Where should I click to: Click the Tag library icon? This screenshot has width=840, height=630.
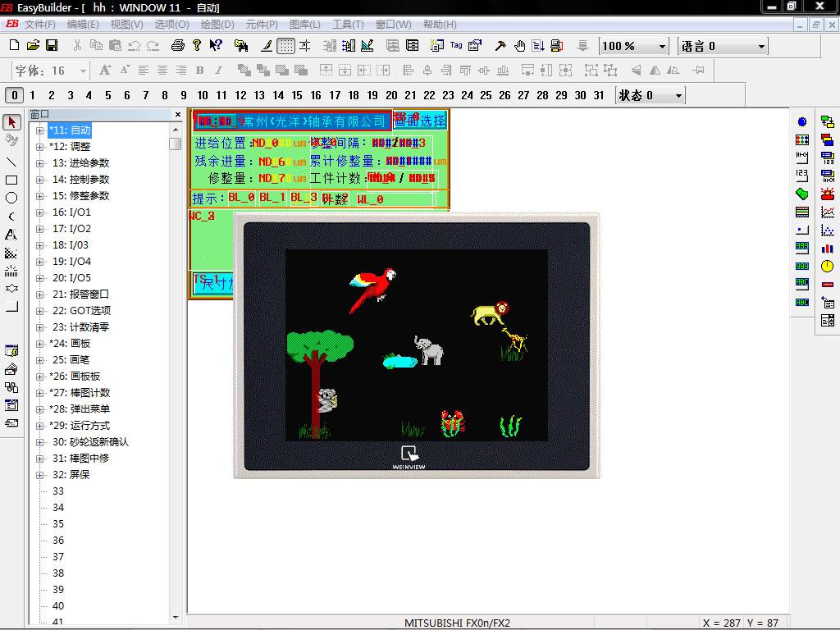point(457,46)
